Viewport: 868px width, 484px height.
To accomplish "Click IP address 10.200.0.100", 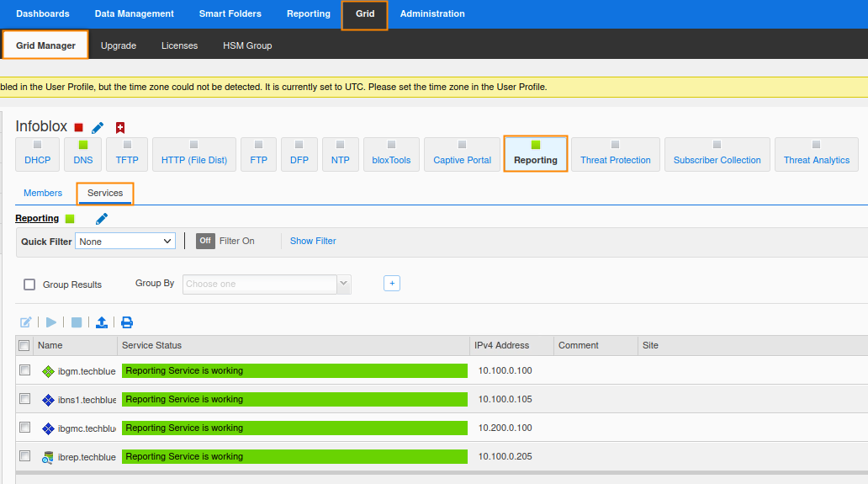I will (505, 428).
